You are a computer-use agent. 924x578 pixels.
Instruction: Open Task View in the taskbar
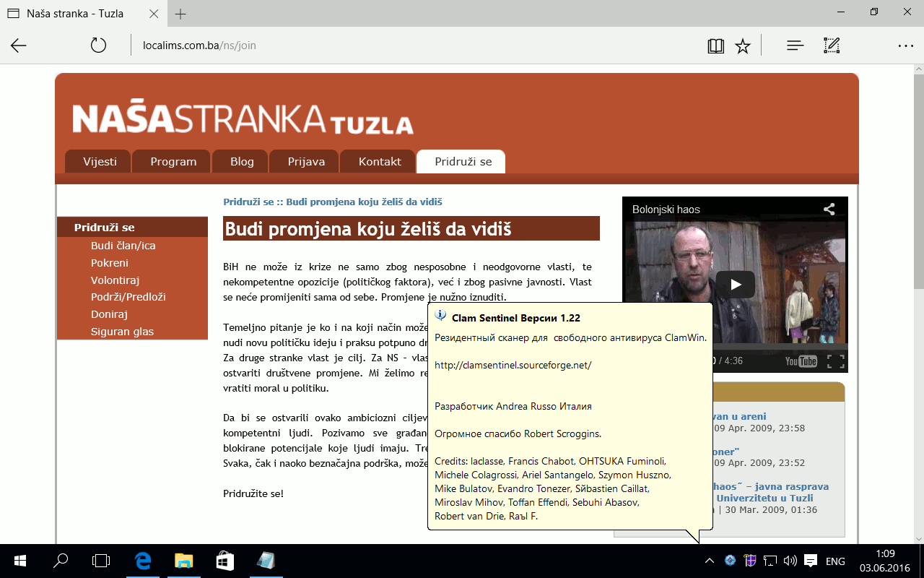pos(102,561)
